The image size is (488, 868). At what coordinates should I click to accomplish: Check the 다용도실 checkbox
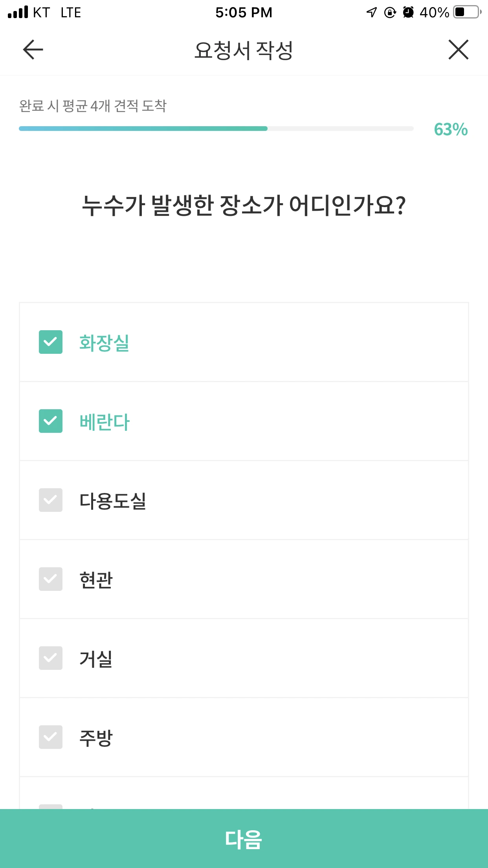coord(51,500)
